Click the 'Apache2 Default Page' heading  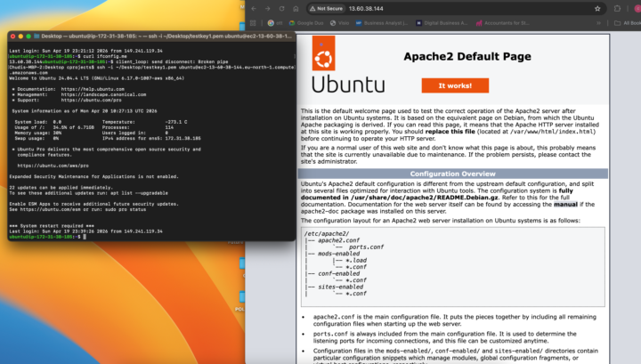pos(467,56)
